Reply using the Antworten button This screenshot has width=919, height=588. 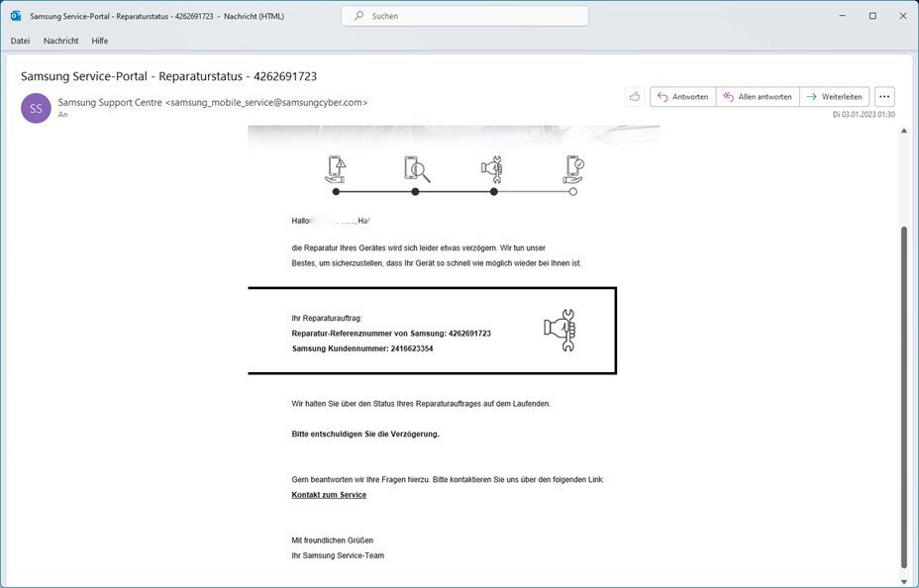tap(682, 97)
